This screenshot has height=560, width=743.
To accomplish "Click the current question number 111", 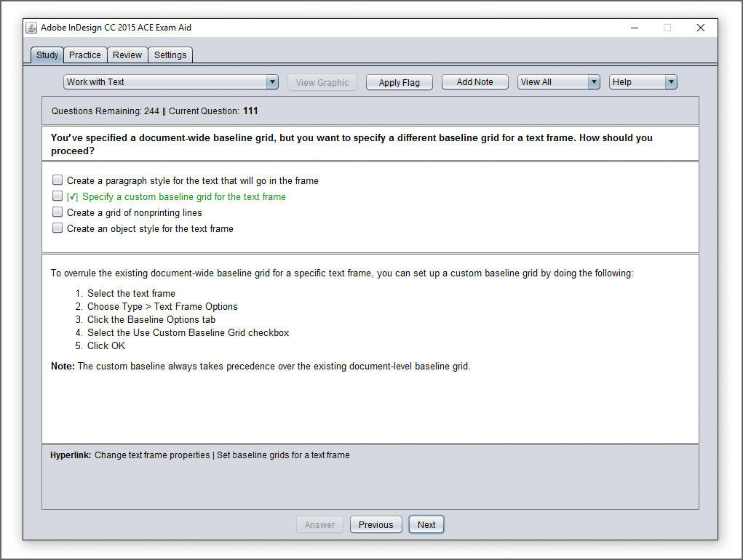I will (250, 111).
